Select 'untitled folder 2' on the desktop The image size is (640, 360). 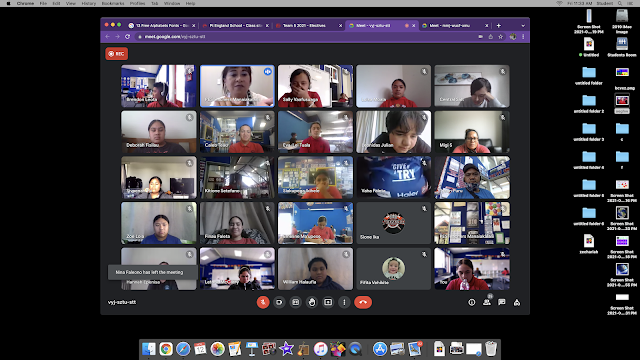(x=589, y=104)
